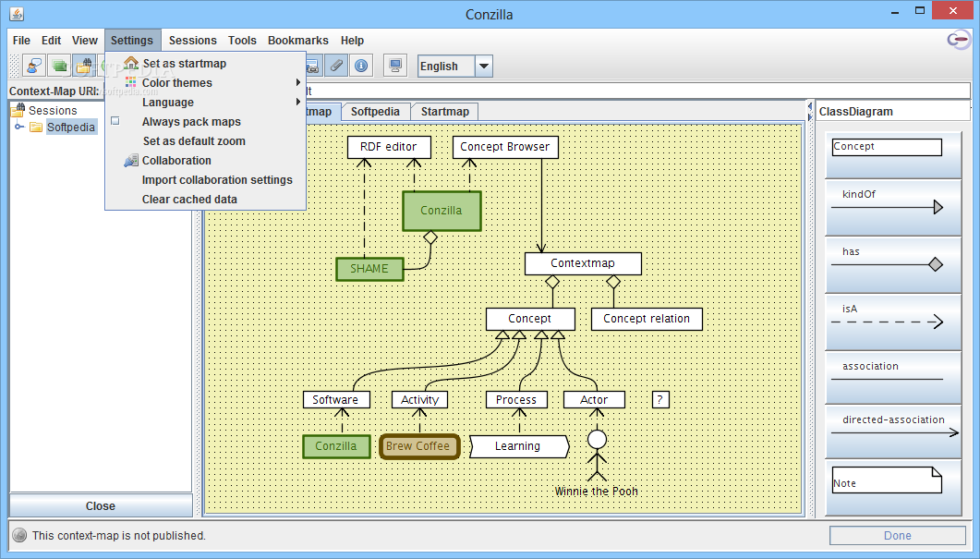Screen dimensions: 980x559
Task: Toggle the Always pack maps checkbox
Action: tap(115, 121)
